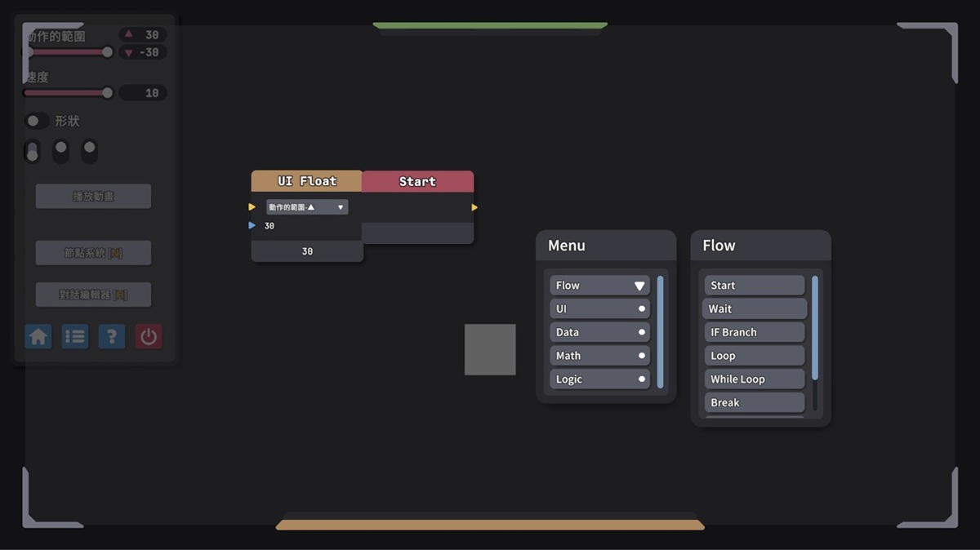This screenshot has height=550, width=980.
Task: Select the Start node header
Action: (x=417, y=181)
